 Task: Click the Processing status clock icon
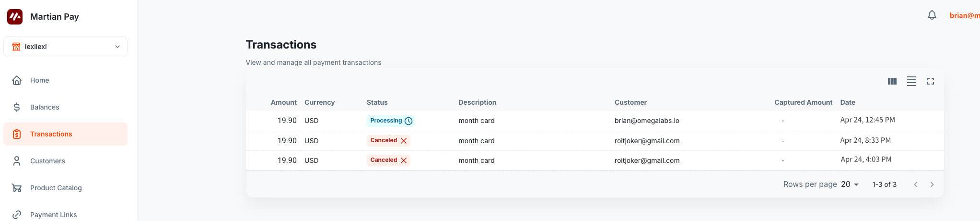408,121
